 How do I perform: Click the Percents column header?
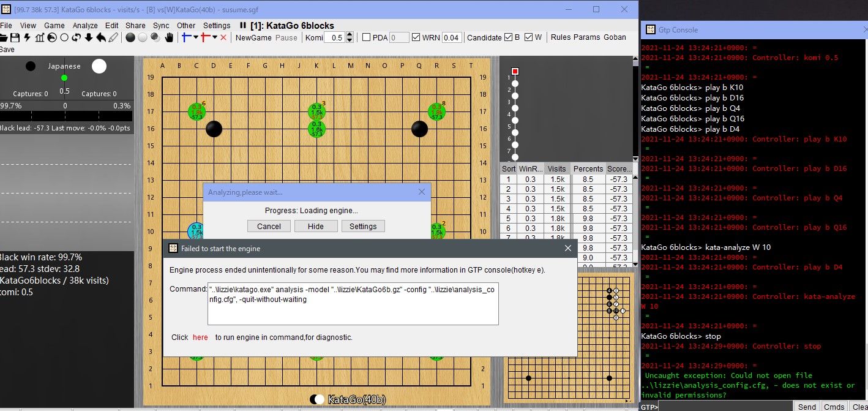tap(588, 169)
